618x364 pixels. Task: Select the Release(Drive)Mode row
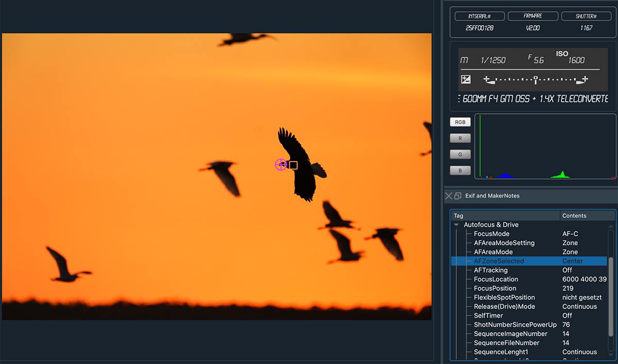529,307
